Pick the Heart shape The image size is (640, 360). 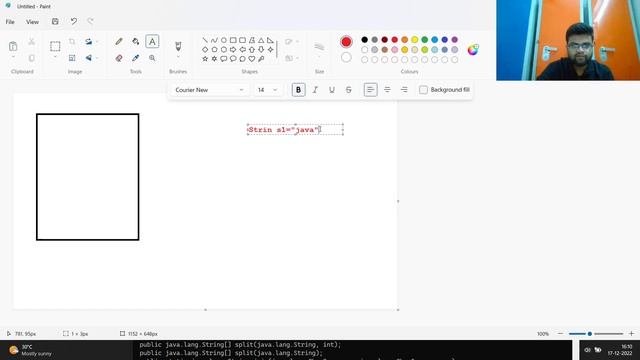(252, 59)
